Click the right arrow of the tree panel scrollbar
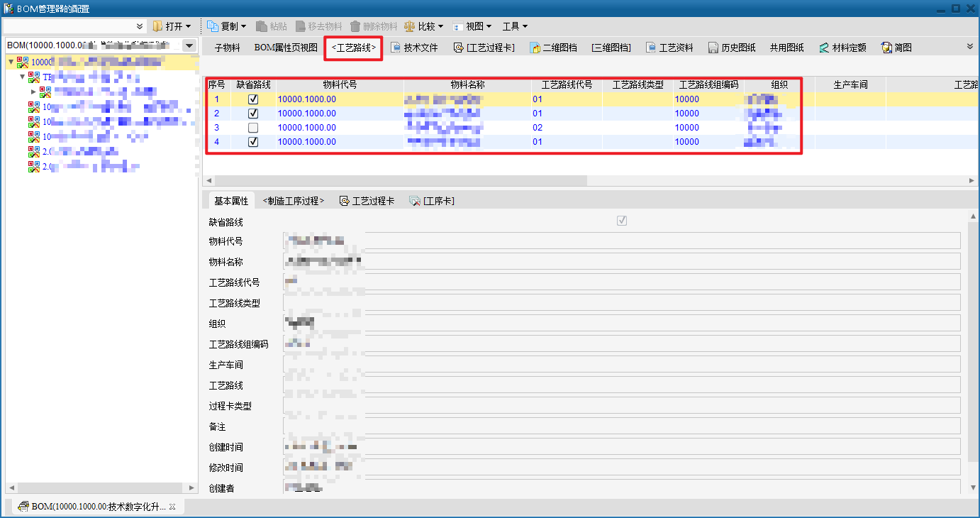 (x=191, y=488)
